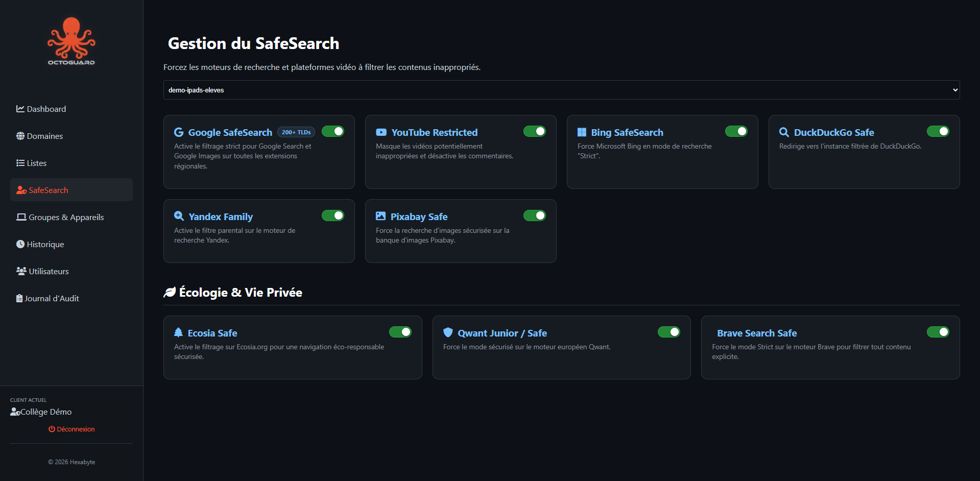Click the Google G icon
This screenshot has width=980, height=481.
point(179,132)
